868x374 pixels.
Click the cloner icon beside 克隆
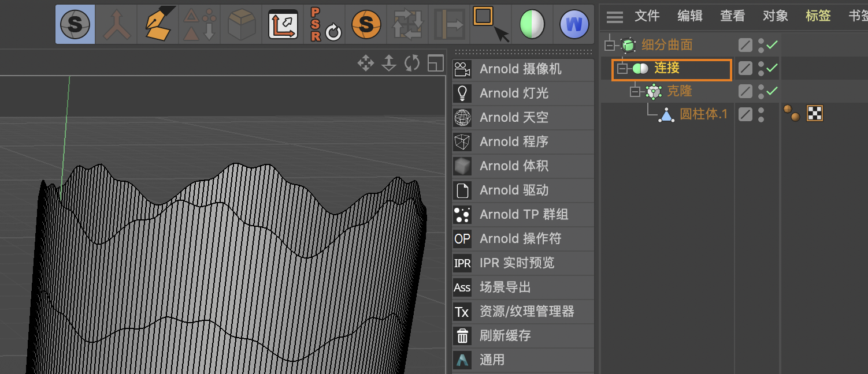(x=654, y=91)
